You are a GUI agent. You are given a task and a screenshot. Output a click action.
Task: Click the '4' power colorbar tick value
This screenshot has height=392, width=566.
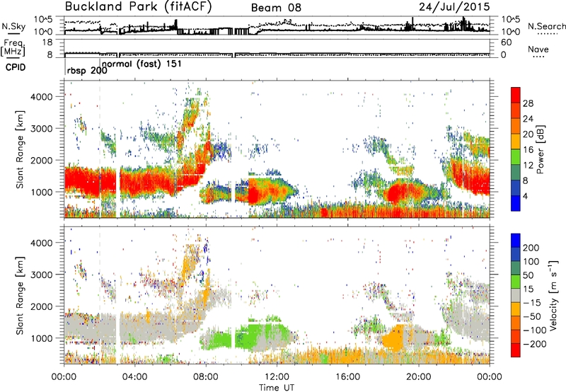pos(526,196)
